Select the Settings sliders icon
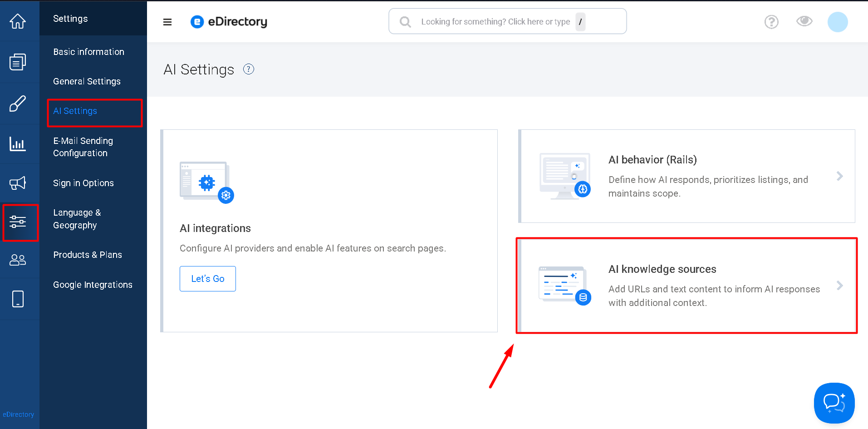This screenshot has width=868, height=429. coord(18,222)
